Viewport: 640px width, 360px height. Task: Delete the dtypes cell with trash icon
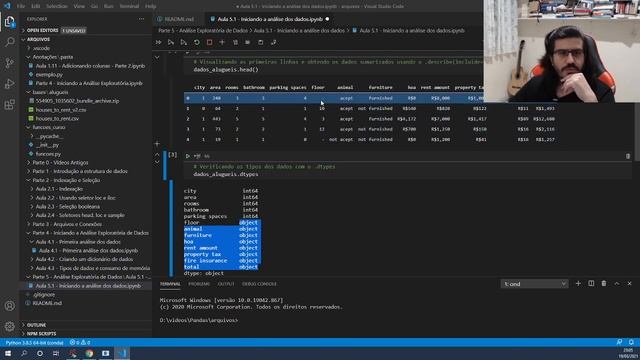click(628, 156)
